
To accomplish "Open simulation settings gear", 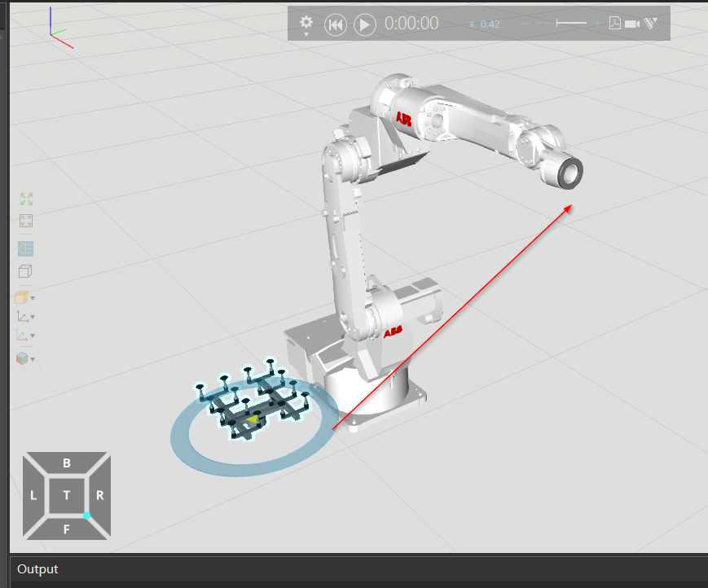I will click(x=306, y=22).
